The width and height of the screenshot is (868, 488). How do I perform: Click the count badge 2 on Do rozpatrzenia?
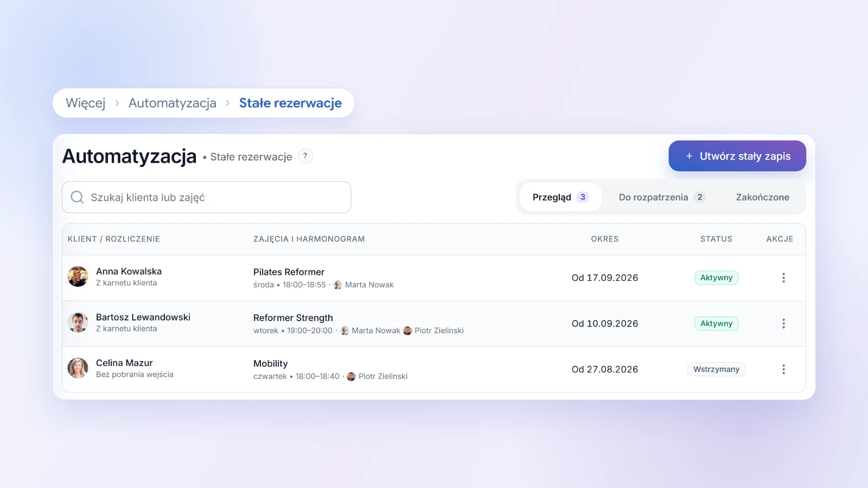click(x=700, y=197)
